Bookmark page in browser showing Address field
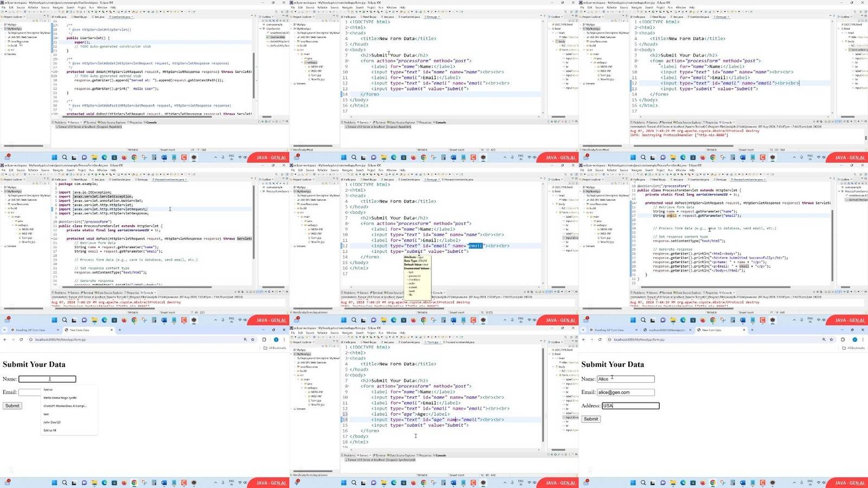The height and width of the screenshot is (488, 868). [x=831, y=339]
